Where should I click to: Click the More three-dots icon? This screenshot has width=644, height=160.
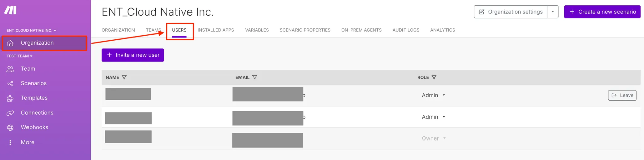pos(10,143)
